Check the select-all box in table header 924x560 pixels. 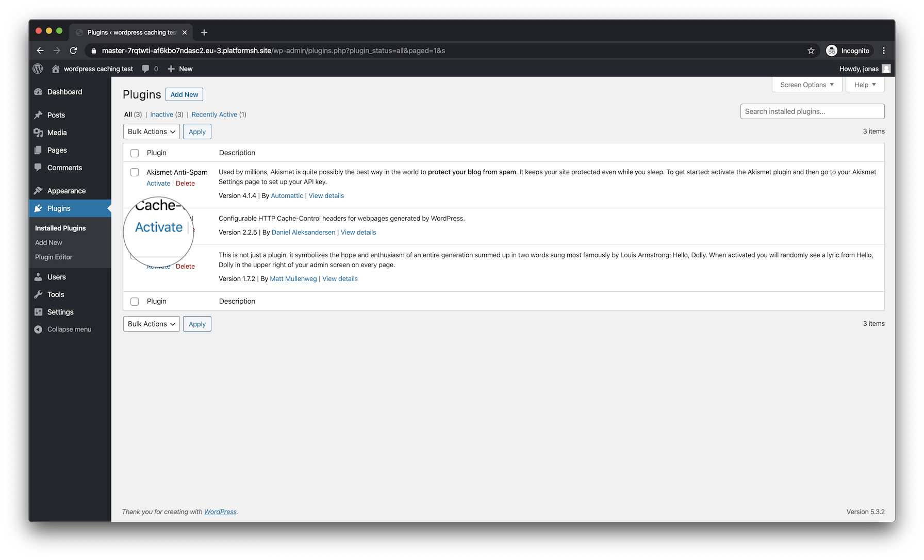click(135, 153)
